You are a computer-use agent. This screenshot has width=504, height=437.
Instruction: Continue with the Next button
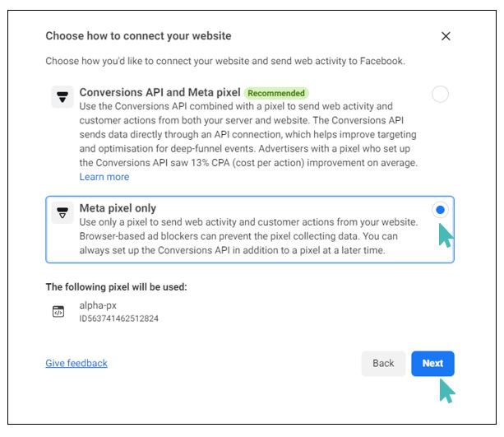tap(432, 363)
